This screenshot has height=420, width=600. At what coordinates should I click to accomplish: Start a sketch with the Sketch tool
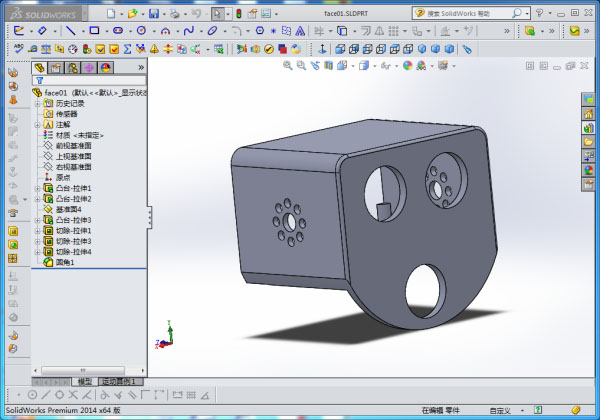19,31
